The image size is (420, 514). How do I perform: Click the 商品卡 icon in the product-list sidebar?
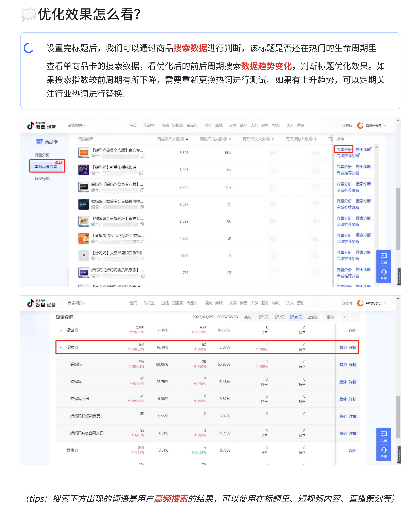click(x=39, y=142)
